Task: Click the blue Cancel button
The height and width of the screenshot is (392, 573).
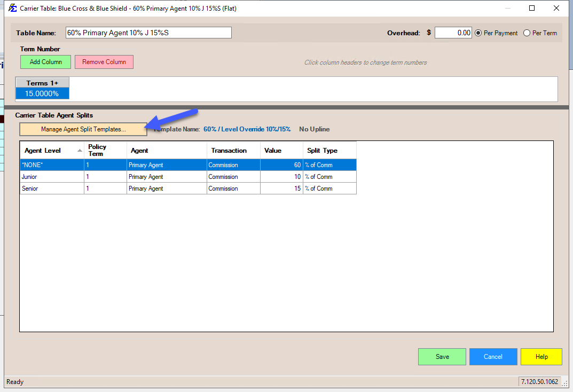Action: click(493, 357)
